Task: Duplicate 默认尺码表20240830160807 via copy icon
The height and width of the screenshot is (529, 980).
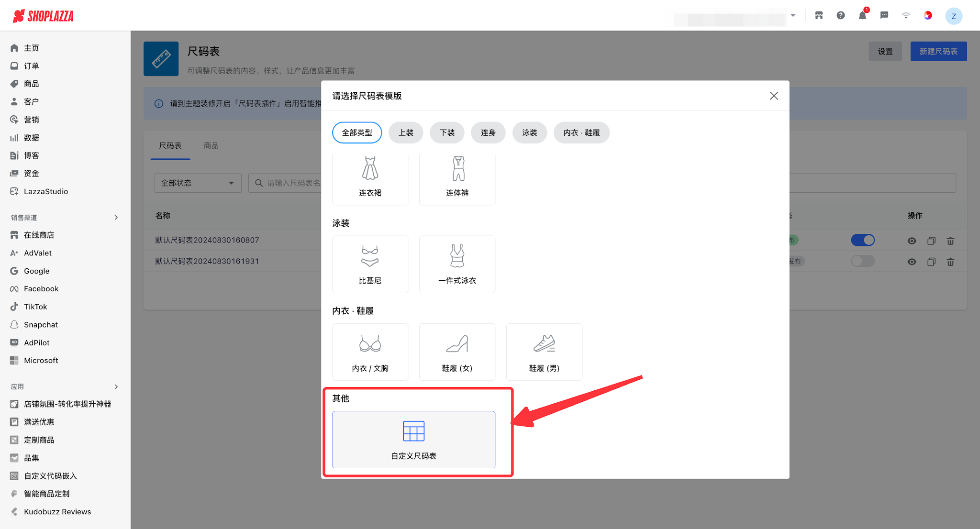Action: pyautogui.click(x=931, y=241)
